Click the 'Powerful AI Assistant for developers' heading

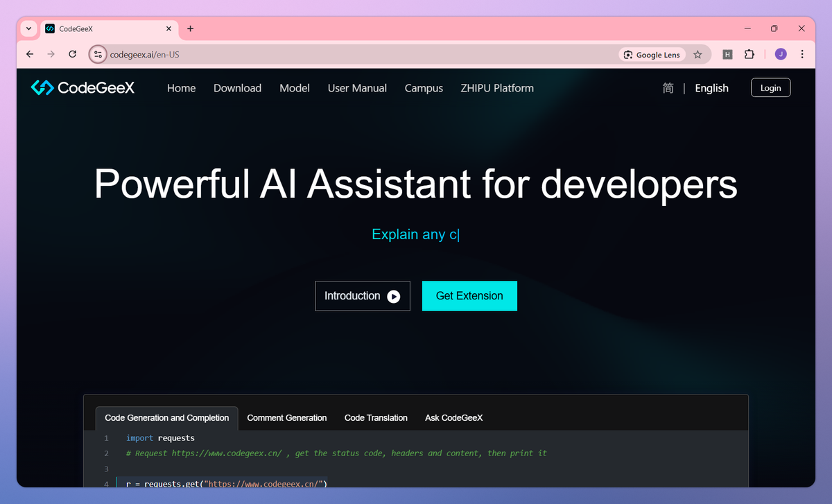pyautogui.click(x=415, y=184)
